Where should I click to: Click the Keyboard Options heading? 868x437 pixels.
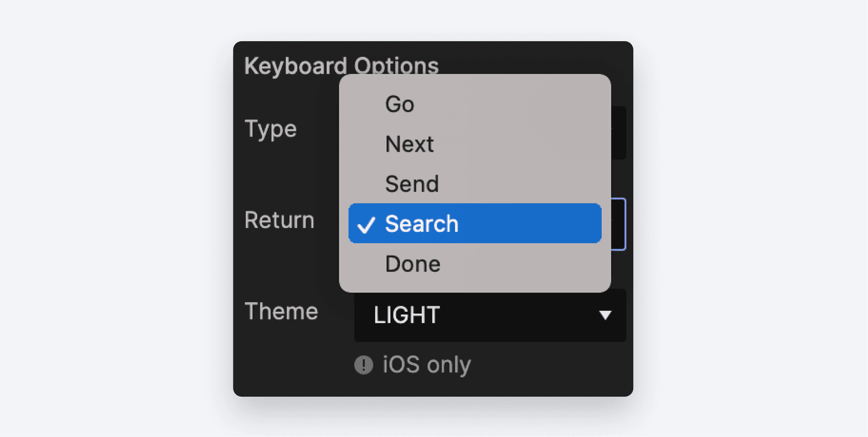coord(342,66)
